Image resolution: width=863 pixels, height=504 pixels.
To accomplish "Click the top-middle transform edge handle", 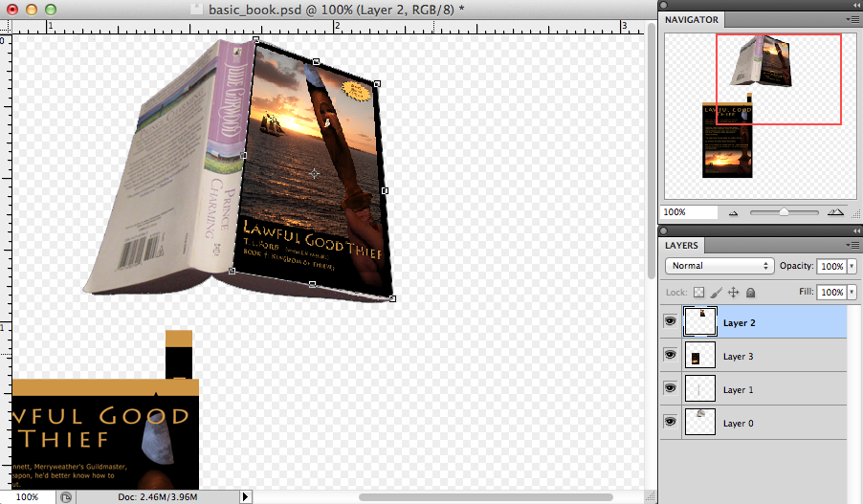I will (x=316, y=61).
